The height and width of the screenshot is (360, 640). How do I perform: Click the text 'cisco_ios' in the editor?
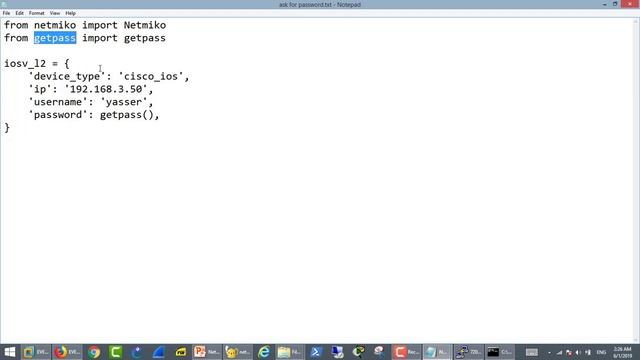click(151, 76)
